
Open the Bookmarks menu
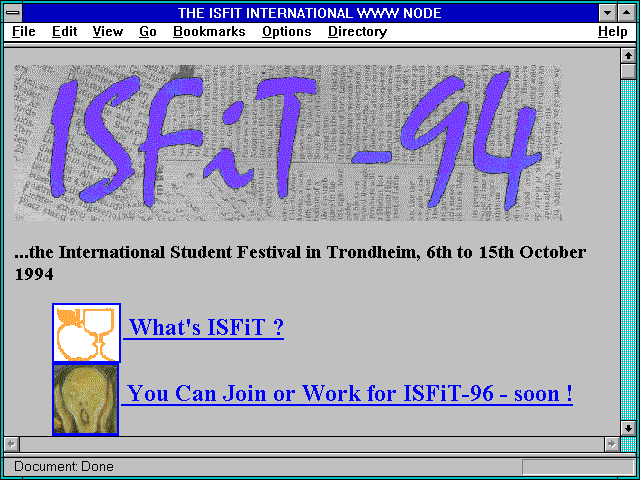tap(209, 32)
